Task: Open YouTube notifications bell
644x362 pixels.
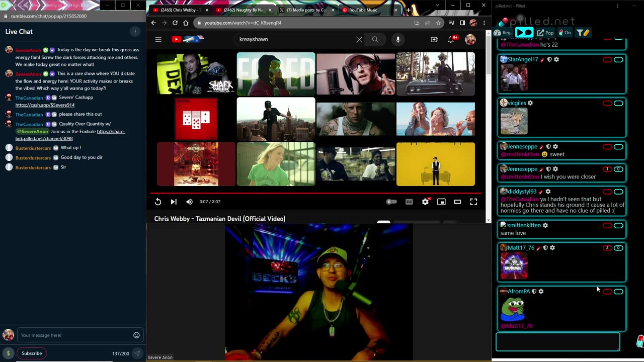Action: click(x=451, y=39)
